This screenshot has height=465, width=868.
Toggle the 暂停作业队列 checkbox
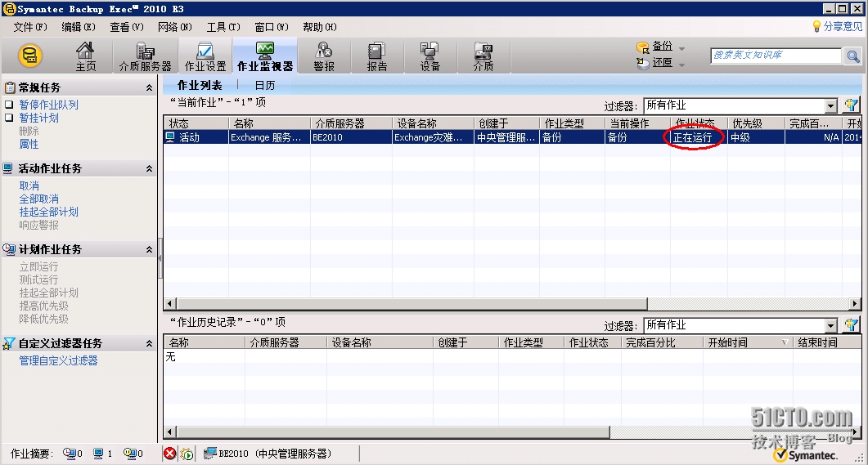tap(9, 104)
